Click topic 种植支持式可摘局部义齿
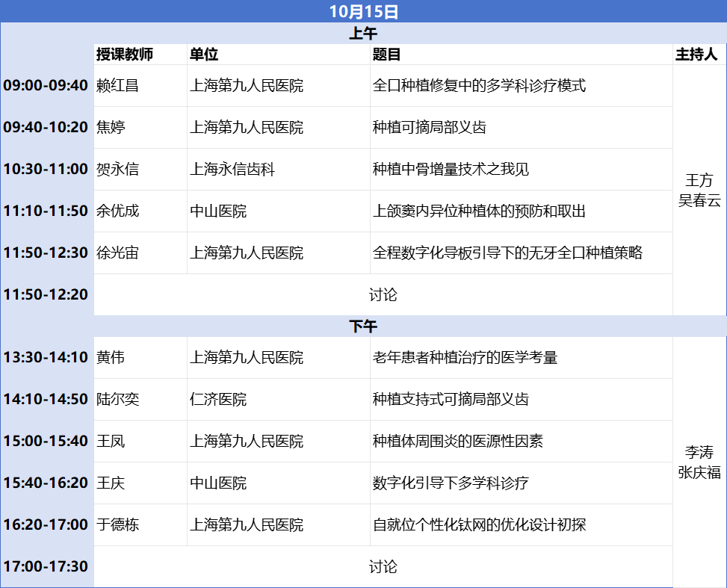This screenshot has width=727, height=588. tap(451, 399)
